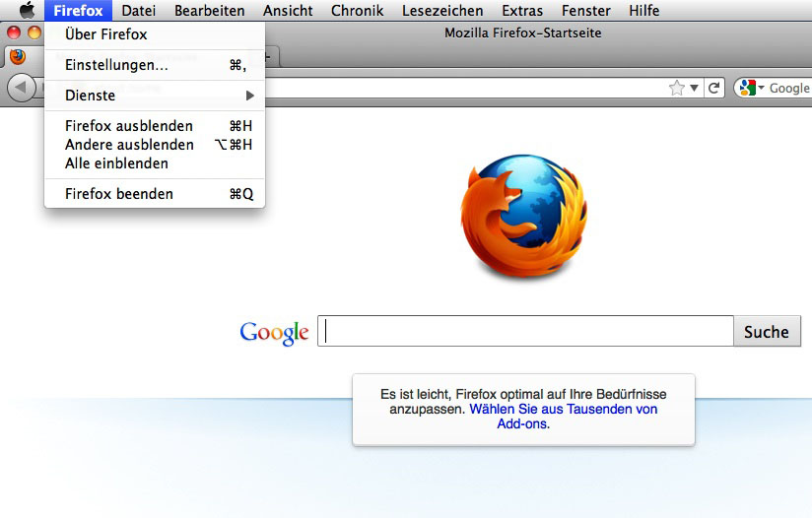Open the Hilfe menu
Viewport: 812px width, 518px height.
click(x=643, y=11)
